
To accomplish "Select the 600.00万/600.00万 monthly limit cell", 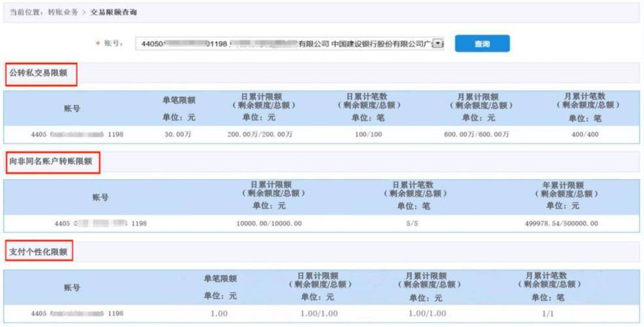I will (x=477, y=135).
